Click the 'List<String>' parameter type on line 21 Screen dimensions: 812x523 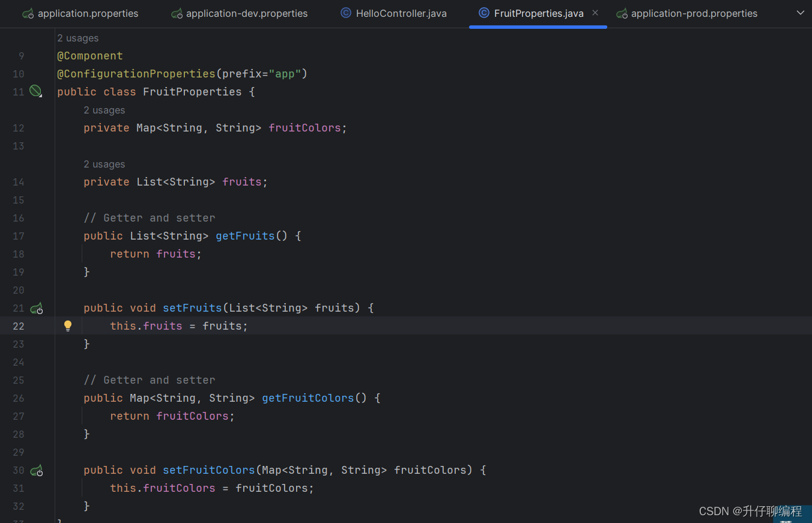click(268, 308)
